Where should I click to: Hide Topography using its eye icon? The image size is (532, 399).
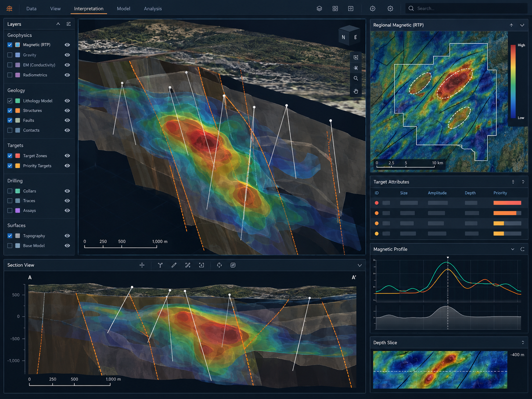67,236
